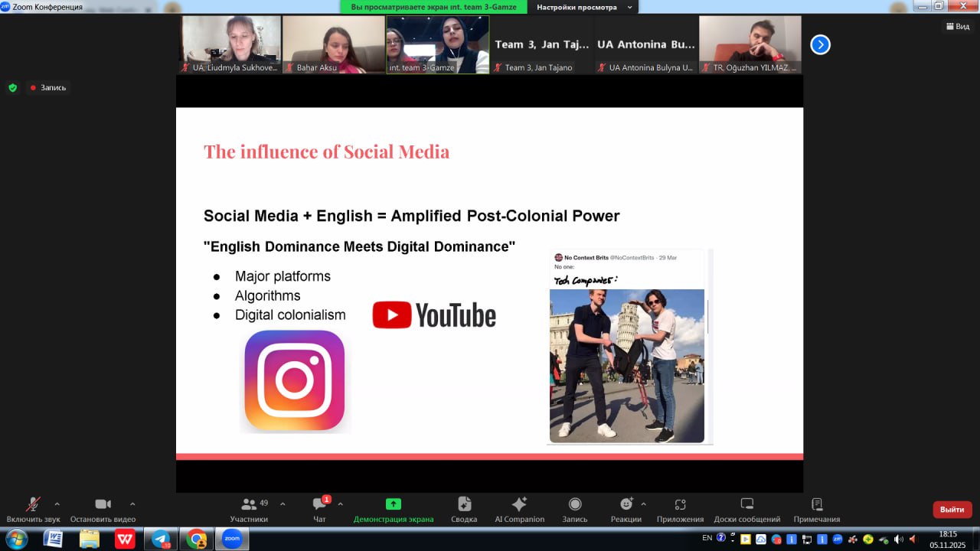
Task: Launch AI Companion
Action: click(x=519, y=504)
